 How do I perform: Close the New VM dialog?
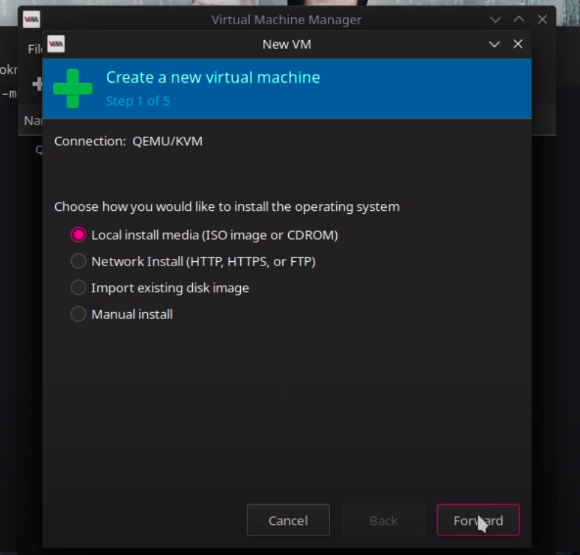pyautogui.click(x=518, y=44)
